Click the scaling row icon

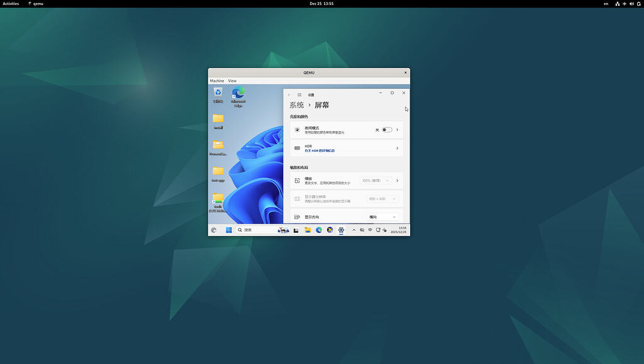[x=297, y=181]
